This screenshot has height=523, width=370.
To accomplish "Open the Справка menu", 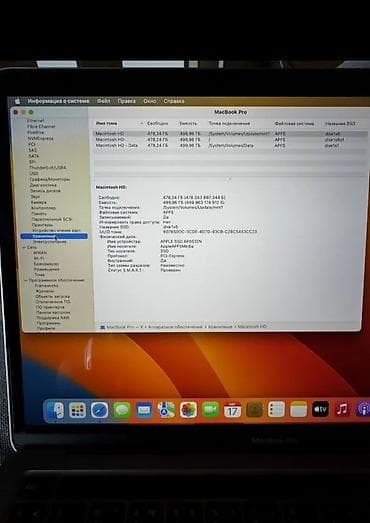I will (x=174, y=101).
